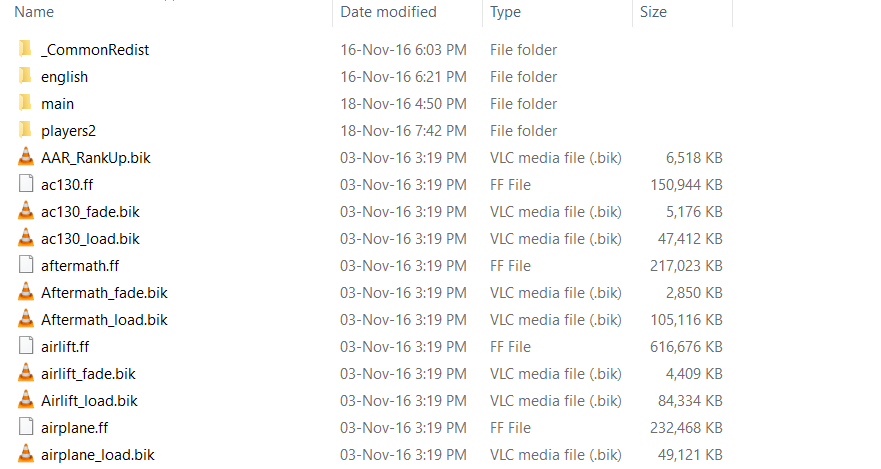Screen dimensions: 881x469
Task: Sort by the Date modified column
Action: [x=388, y=12]
